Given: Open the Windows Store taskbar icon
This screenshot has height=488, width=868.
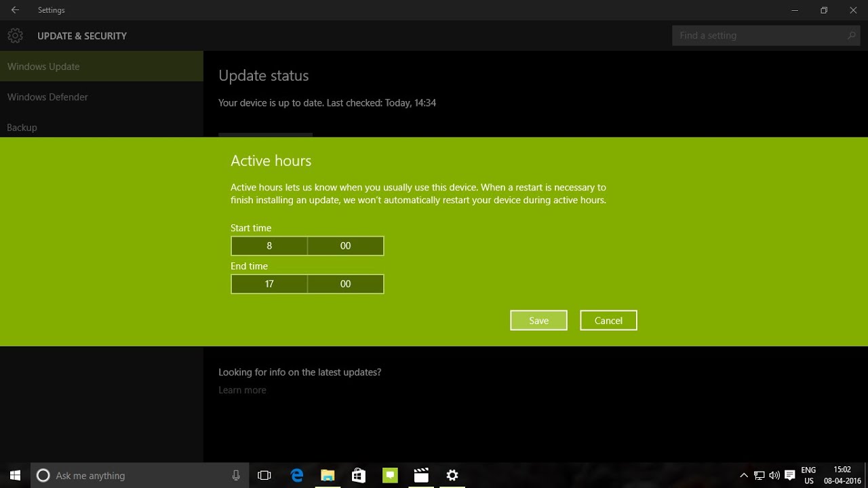Looking at the screenshot, I should coord(359,475).
